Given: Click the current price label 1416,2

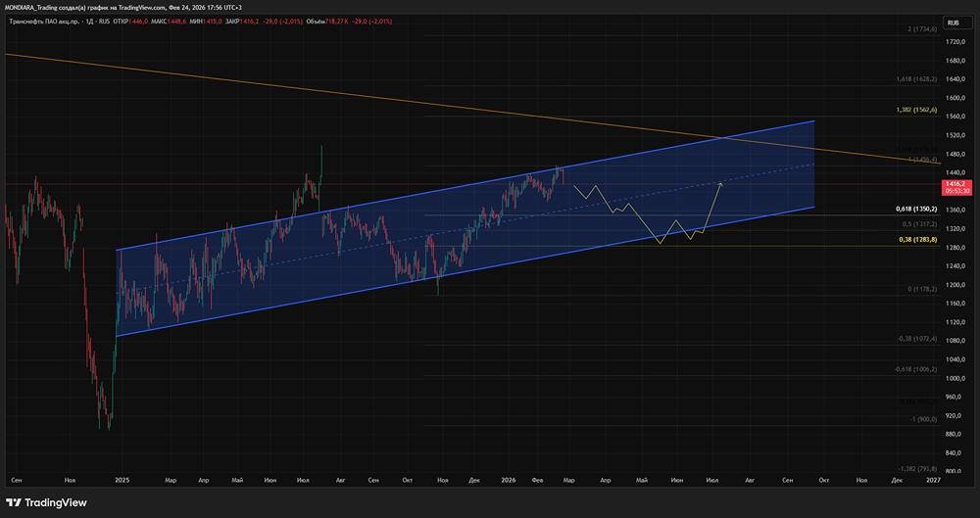Looking at the screenshot, I should point(955,183).
